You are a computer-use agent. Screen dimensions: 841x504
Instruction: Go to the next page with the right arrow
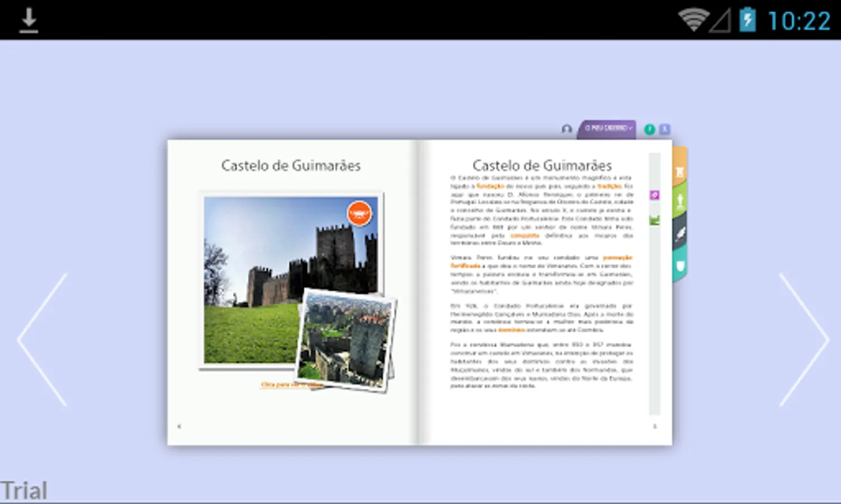tap(804, 339)
